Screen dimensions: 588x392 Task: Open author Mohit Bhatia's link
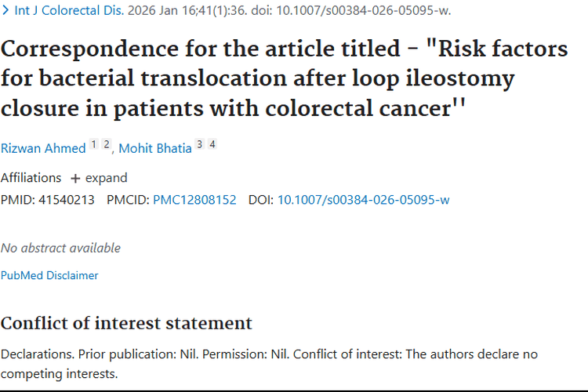point(154,148)
